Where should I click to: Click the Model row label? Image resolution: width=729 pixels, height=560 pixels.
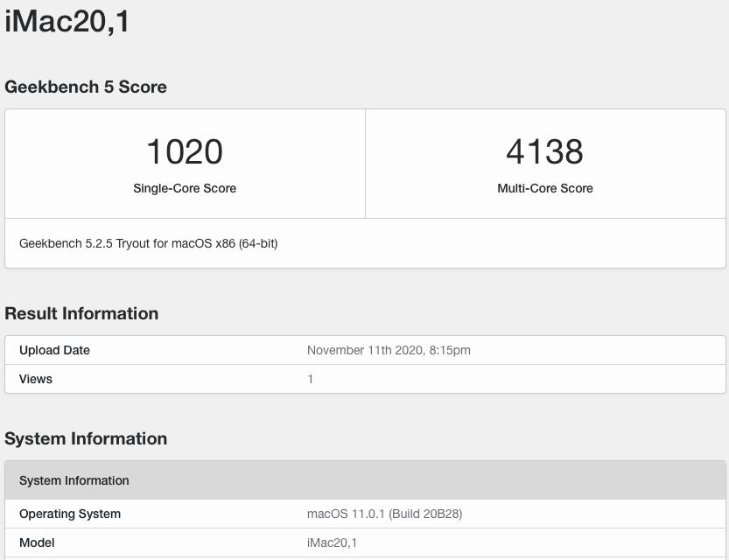click(37, 542)
